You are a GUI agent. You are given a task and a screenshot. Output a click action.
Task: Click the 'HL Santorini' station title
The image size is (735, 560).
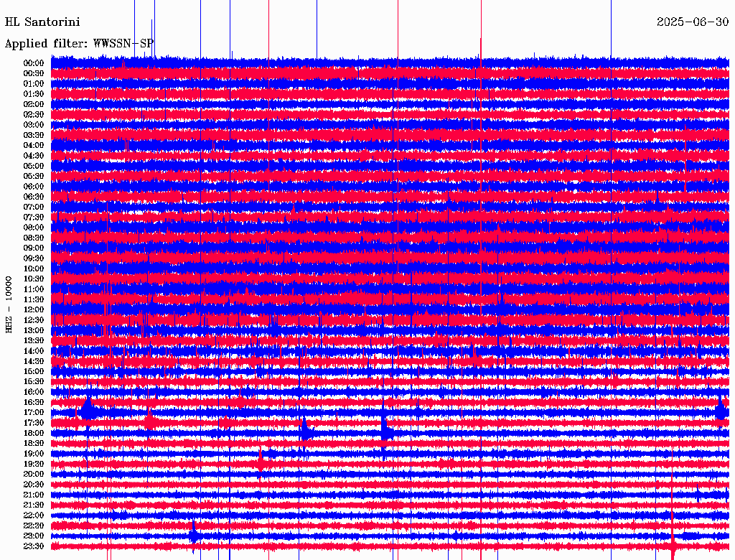[x=42, y=22]
